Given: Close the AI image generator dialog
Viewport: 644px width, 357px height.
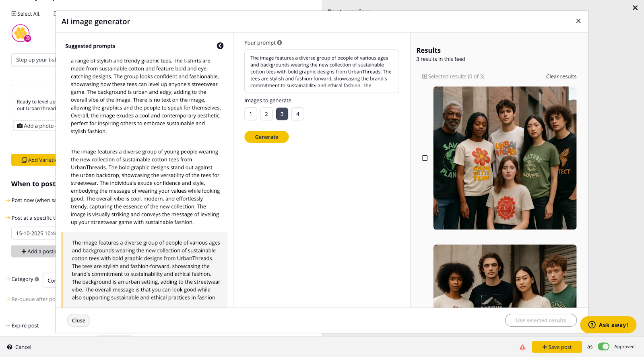Looking at the screenshot, I should point(578,21).
